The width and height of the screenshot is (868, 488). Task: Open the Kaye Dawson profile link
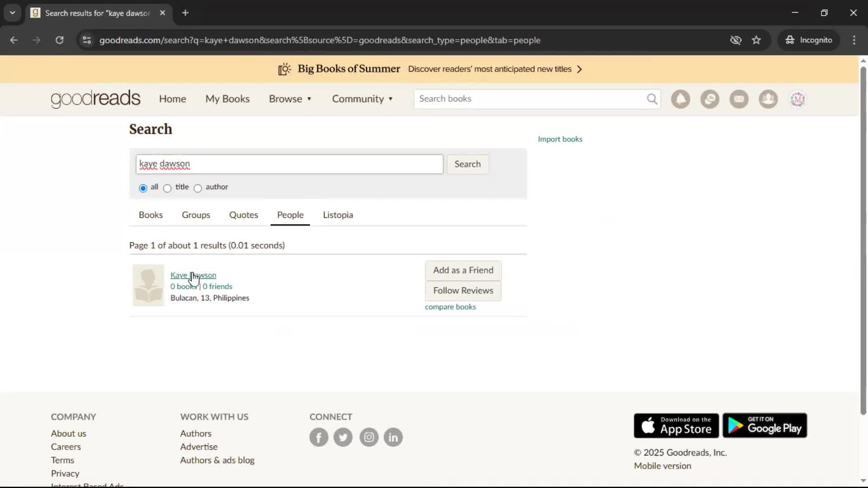pyautogui.click(x=193, y=275)
